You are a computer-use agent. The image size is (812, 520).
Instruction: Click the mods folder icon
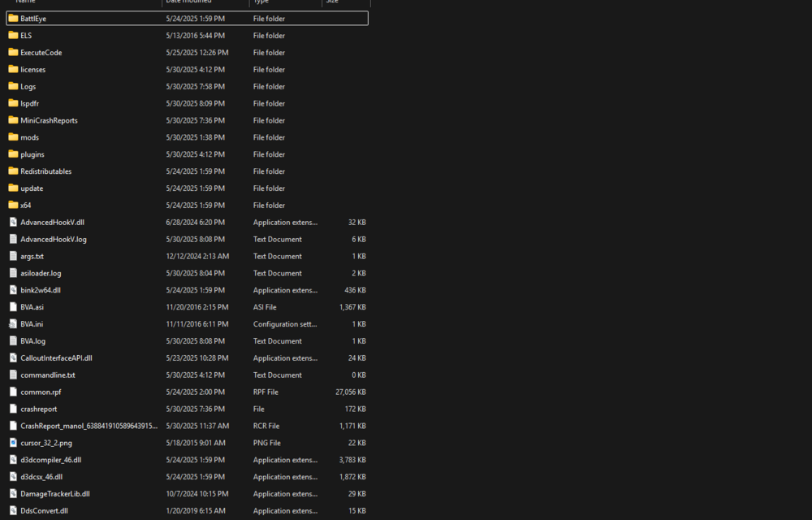coord(13,137)
